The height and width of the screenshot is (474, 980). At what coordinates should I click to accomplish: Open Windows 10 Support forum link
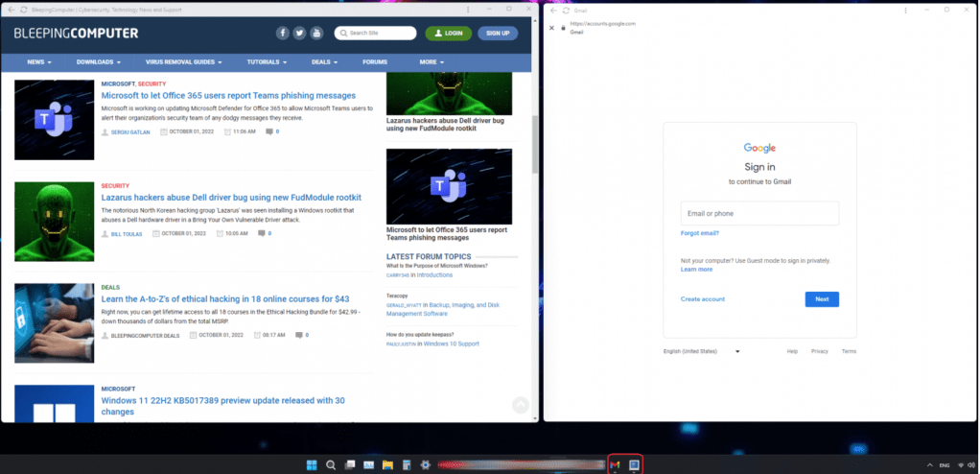[x=452, y=344]
